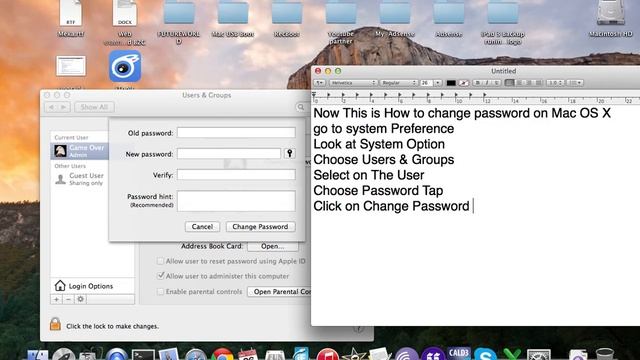
Task: Select the Mac USB Boot folder
Action: (233, 13)
